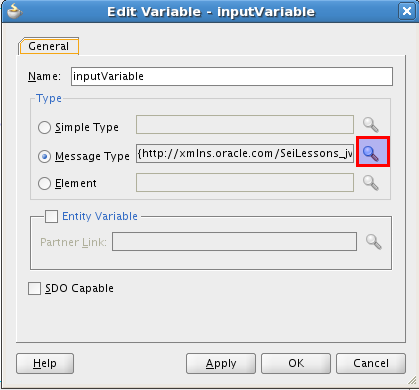Click the Element browse magnifier icon

tap(371, 183)
